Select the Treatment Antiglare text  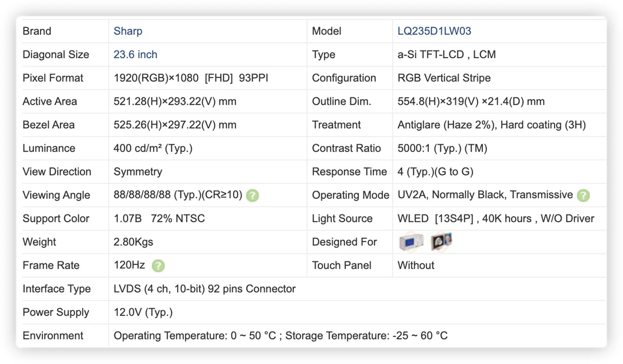[x=492, y=125]
